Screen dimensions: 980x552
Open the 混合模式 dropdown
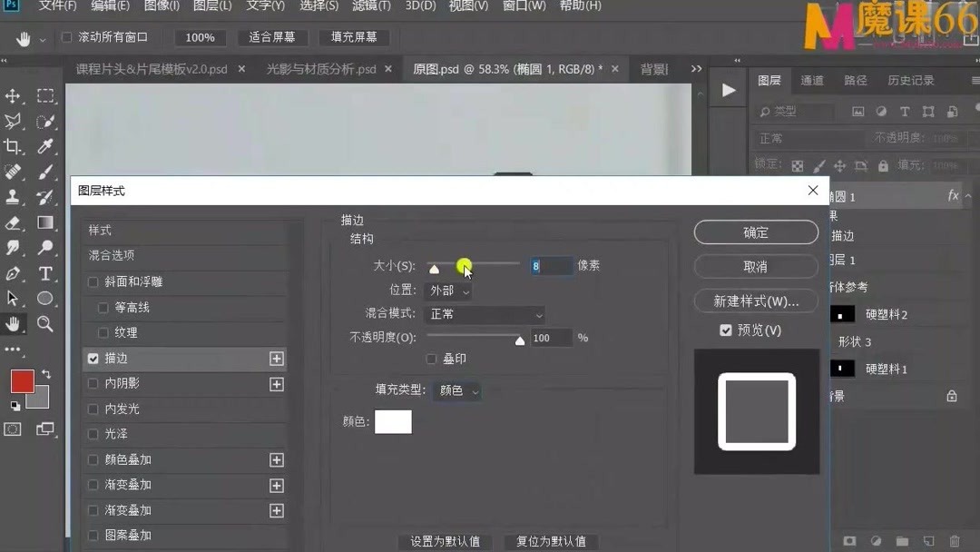pyautogui.click(x=485, y=315)
